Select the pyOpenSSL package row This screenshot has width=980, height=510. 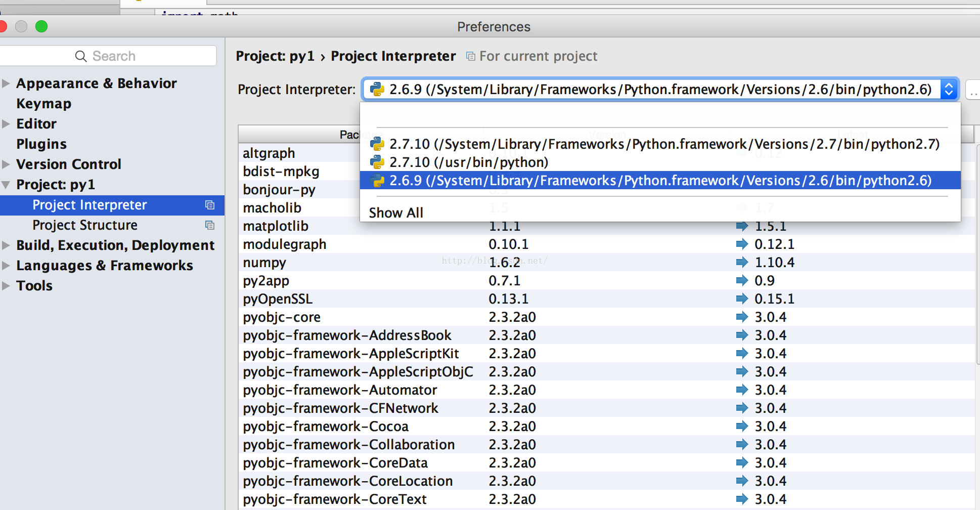coord(607,299)
